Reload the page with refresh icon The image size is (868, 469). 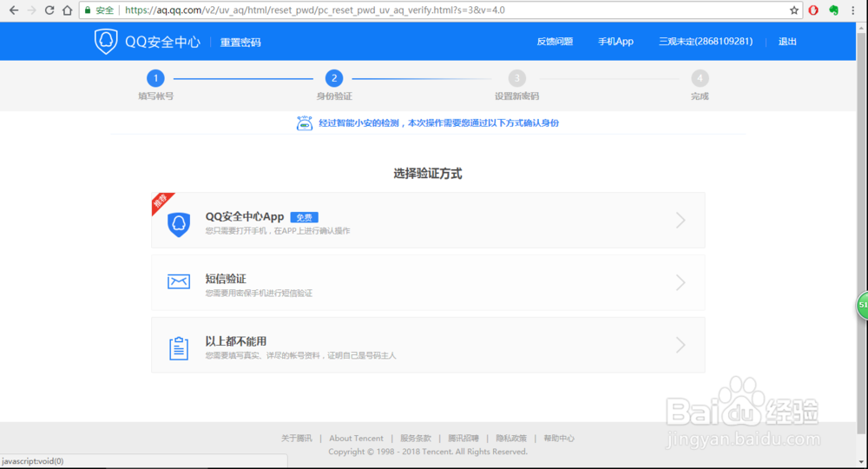point(49,10)
